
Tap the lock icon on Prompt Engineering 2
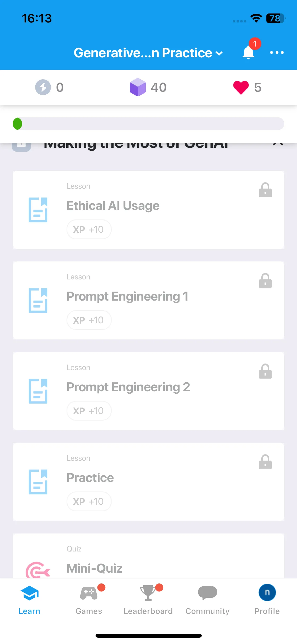(265, 371)
